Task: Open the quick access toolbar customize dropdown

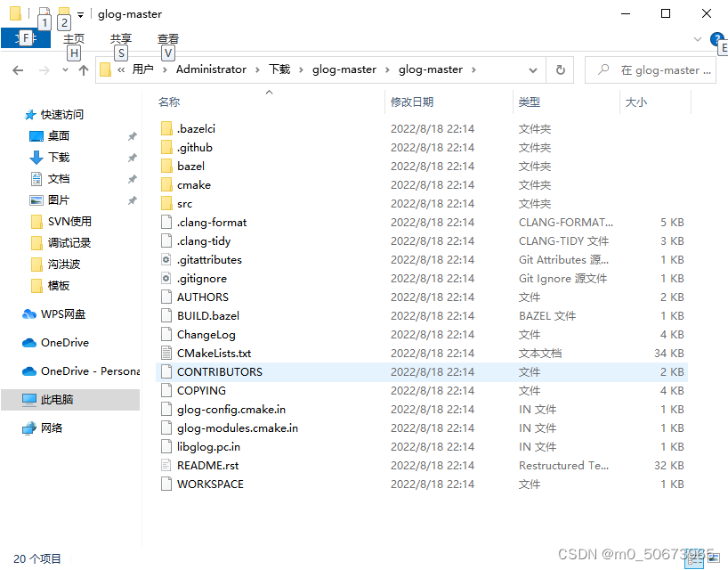Action: [78, 13]
